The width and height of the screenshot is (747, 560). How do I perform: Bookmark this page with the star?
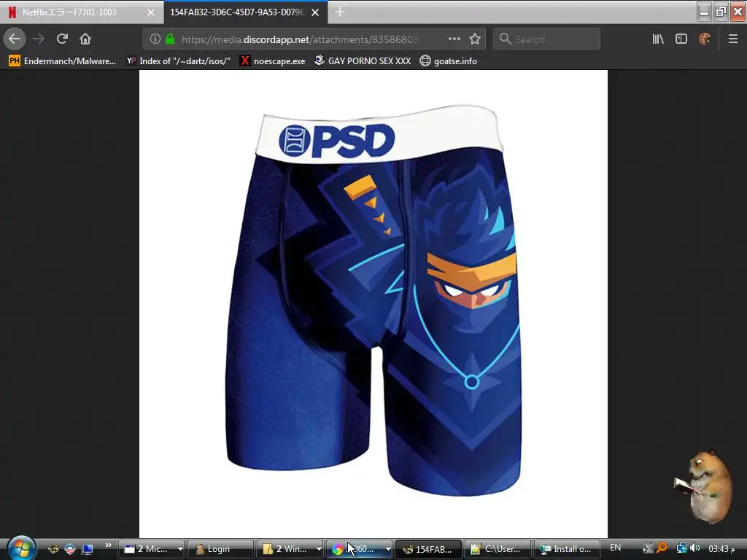474,39
